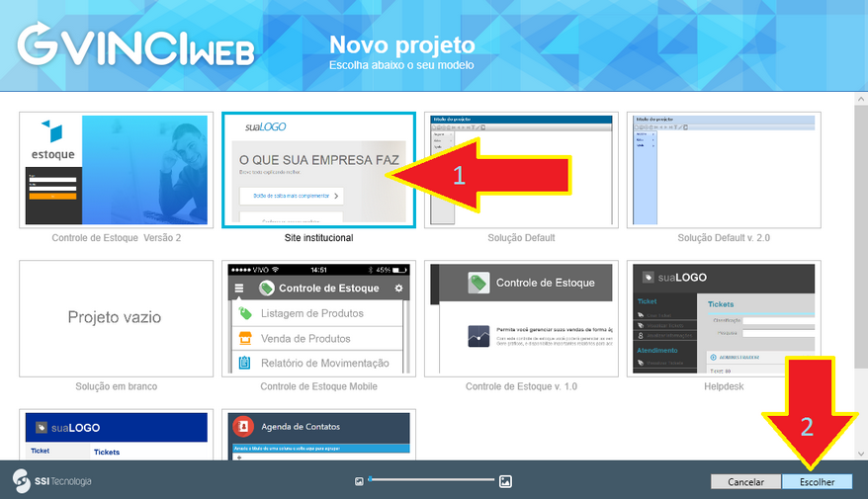Pick the Solução Default v. 2.0 thumbnail
This screenshot has width=868, height=499.
click(x=724, y=170)
